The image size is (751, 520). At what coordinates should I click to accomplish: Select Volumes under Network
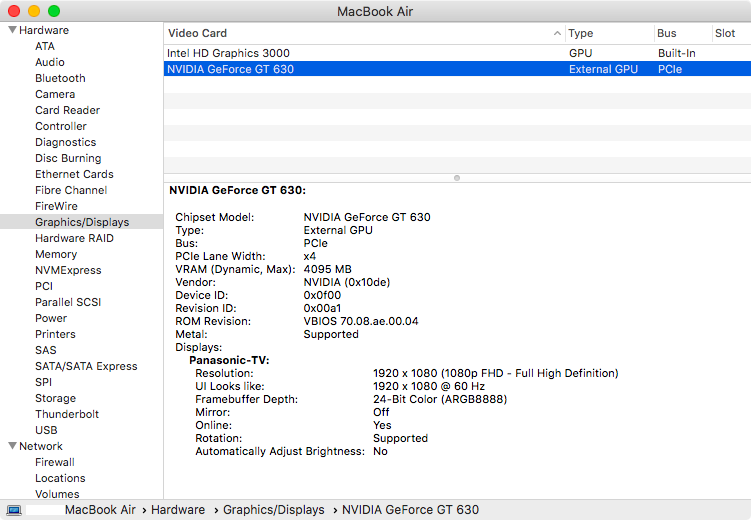(x=57, y=494)
